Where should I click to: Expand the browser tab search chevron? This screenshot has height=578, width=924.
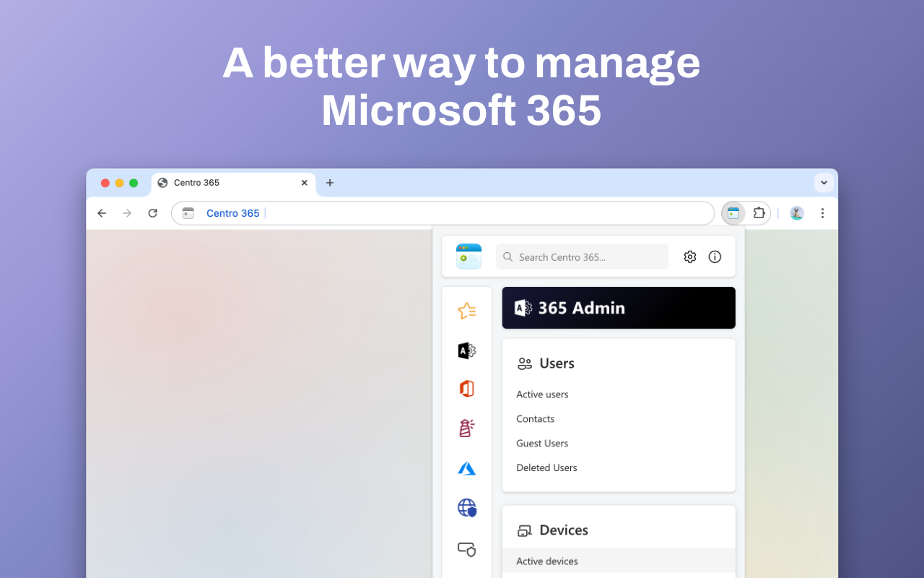tap(824, 183)
